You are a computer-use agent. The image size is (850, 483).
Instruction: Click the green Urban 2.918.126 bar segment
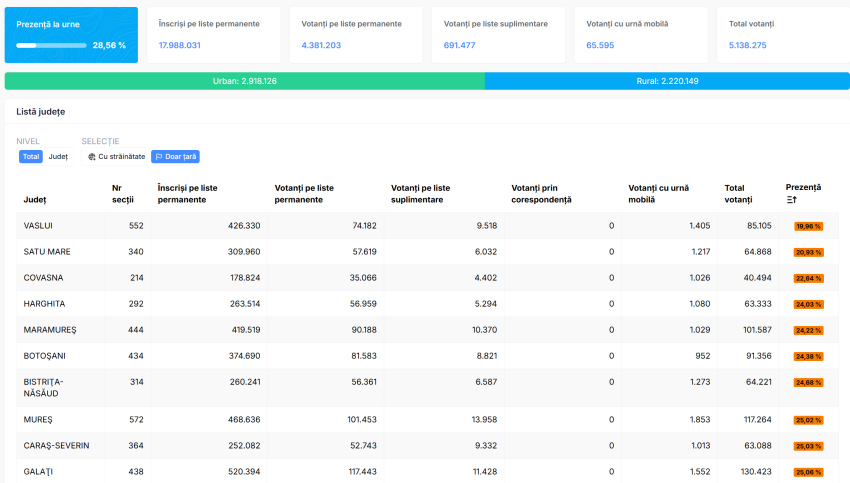pos(244,81)
